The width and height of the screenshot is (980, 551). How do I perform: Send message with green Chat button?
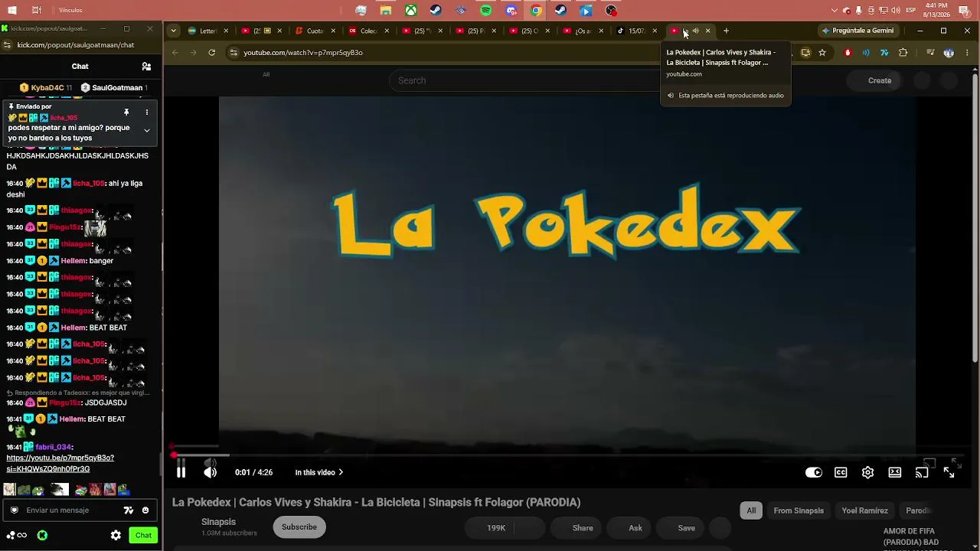pos(143,536)
